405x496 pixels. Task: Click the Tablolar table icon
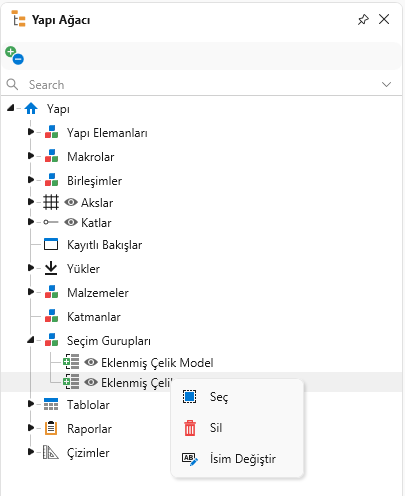tap(51, 404)
